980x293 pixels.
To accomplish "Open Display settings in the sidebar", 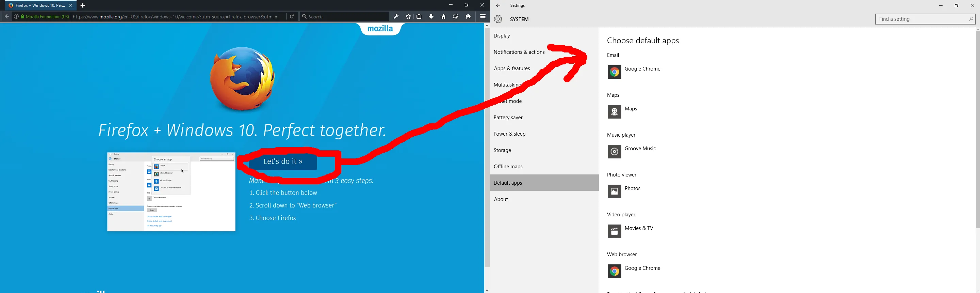I will (544, 36).
